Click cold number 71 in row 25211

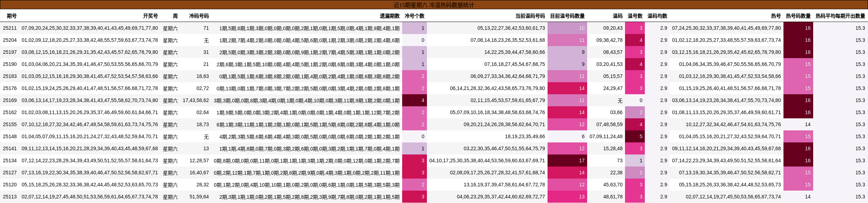206,28
